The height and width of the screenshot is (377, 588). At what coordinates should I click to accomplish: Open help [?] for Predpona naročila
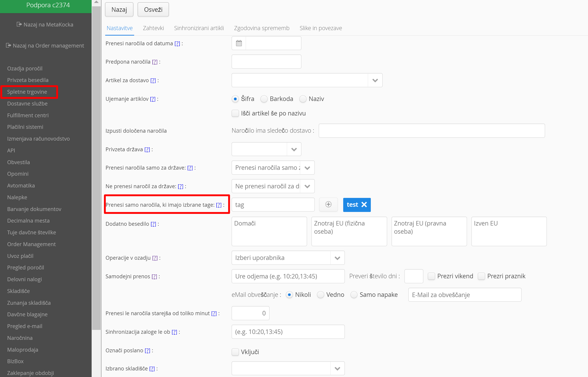pos(155,62)
